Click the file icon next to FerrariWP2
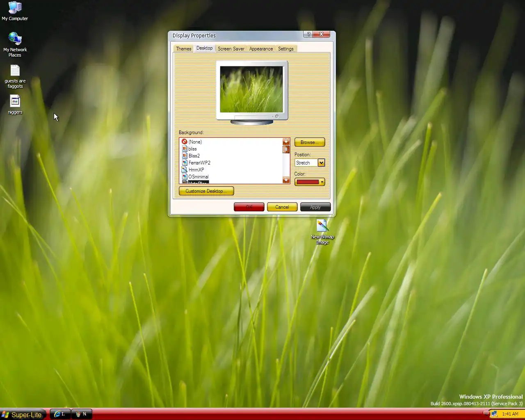The image size is (525, 420). click(x=185, y=162)
